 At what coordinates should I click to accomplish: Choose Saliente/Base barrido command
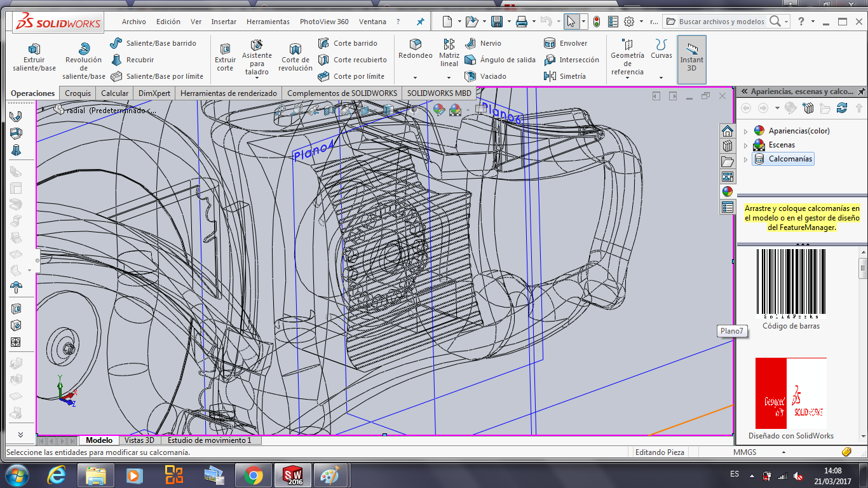pos(153,43)
